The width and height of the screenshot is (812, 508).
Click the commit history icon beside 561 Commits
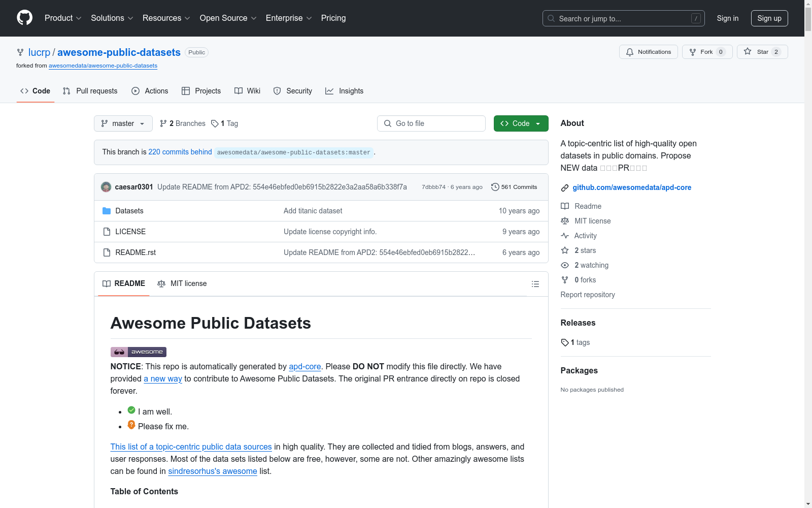(495, 187)
